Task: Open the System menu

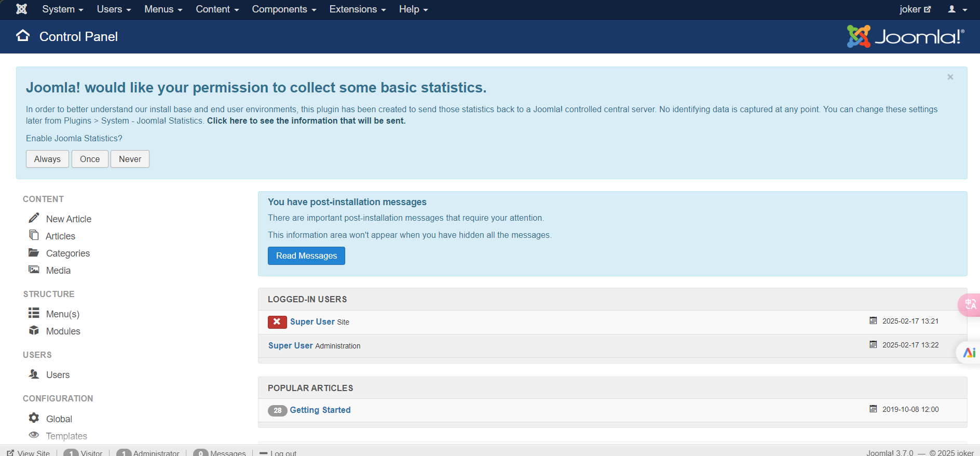Action: pos(63,9)
